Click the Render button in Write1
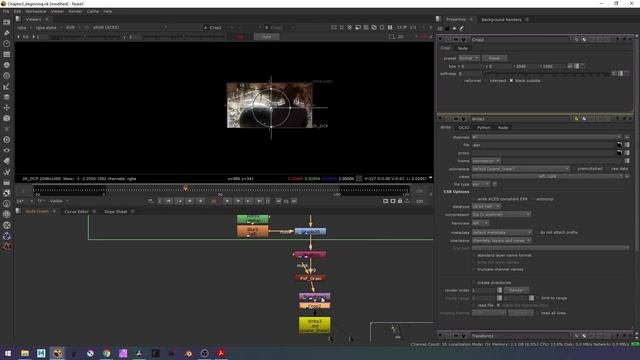 click(x=516, y=290)
